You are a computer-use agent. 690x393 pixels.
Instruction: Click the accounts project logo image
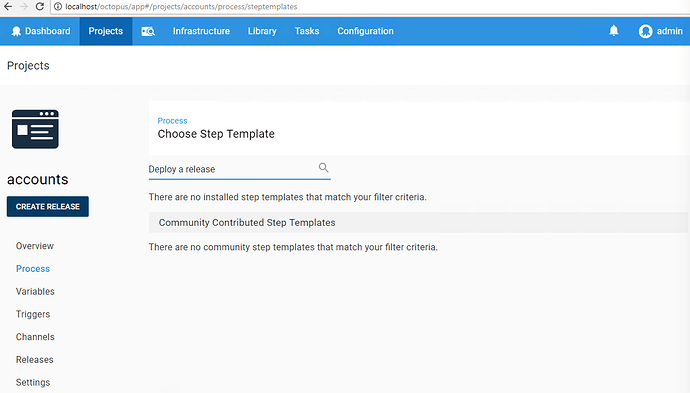click(35, 129)
